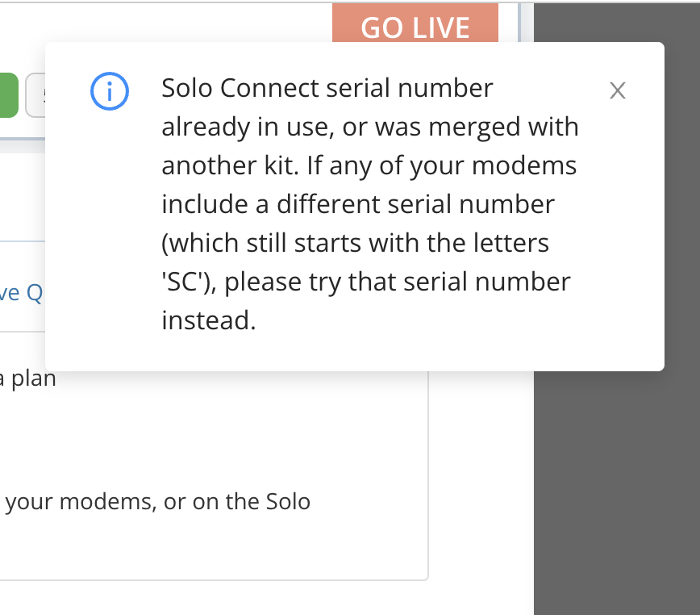Click the 'which still starts with the letters' line

point(355,243)
